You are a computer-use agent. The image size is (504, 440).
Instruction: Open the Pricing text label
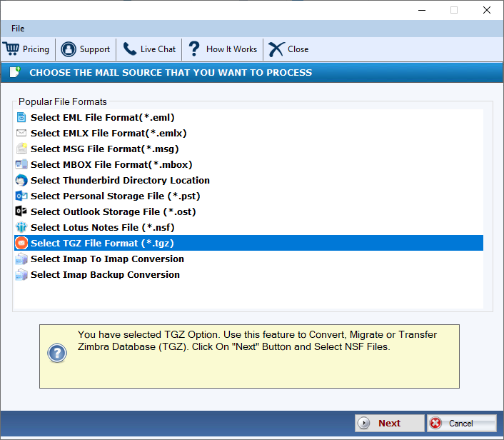click(x=36, y=49)
